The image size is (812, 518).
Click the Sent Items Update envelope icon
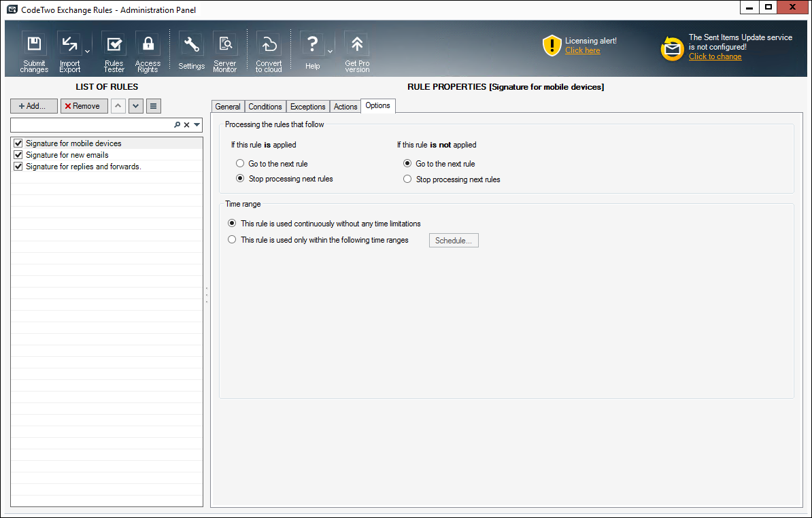pyautogui.click(x=672, y=49)
